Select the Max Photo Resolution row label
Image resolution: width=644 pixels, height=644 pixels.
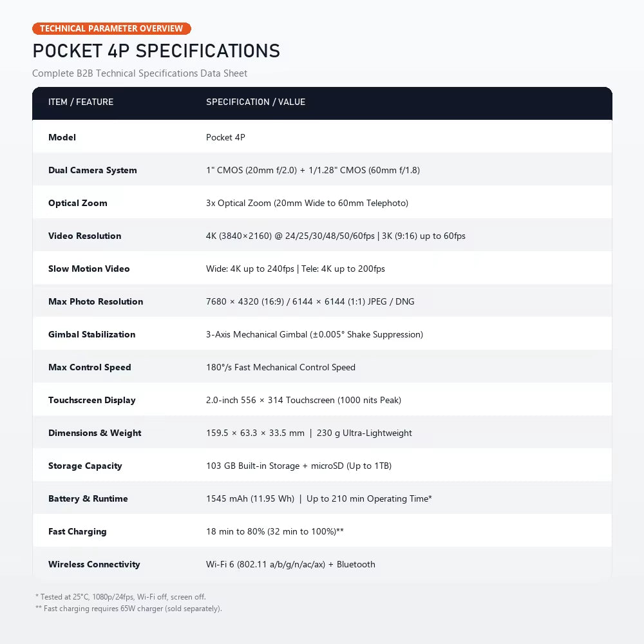point(96,301)
